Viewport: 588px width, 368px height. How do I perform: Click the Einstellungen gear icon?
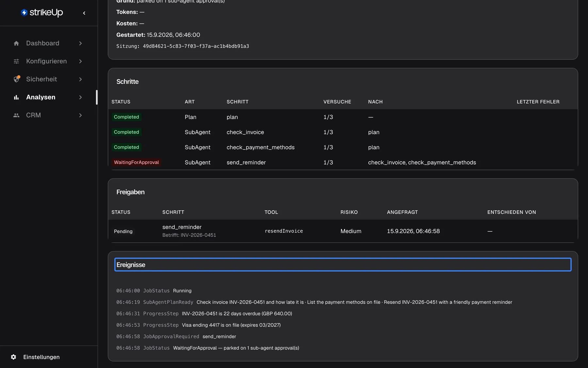click(13, 357)
